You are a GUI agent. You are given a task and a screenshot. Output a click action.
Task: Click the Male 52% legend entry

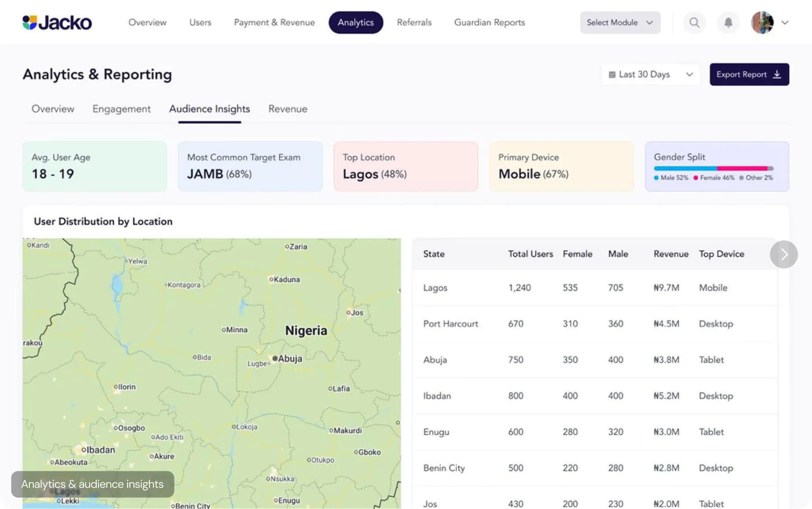point(671,178)
